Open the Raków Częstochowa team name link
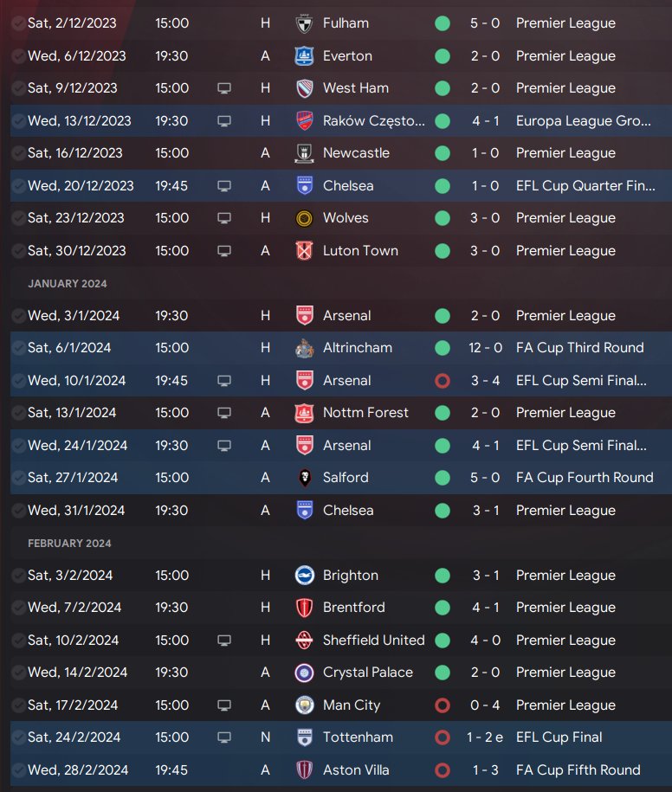This screenshot has height=792, width=672. tap(373, 121)
